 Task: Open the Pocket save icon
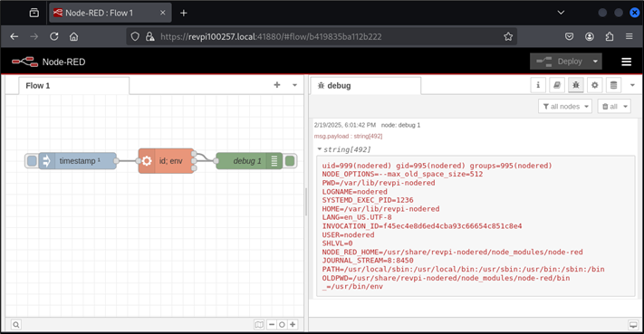(x=569, y=36)
